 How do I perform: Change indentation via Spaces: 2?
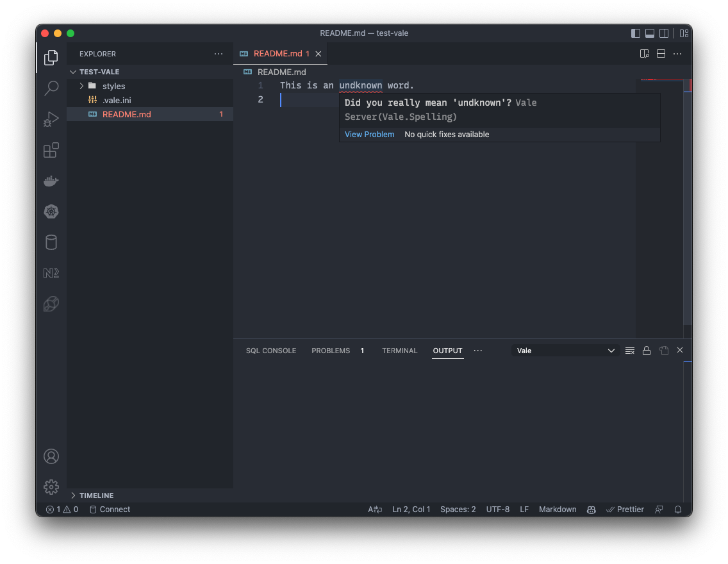point(458,510)
